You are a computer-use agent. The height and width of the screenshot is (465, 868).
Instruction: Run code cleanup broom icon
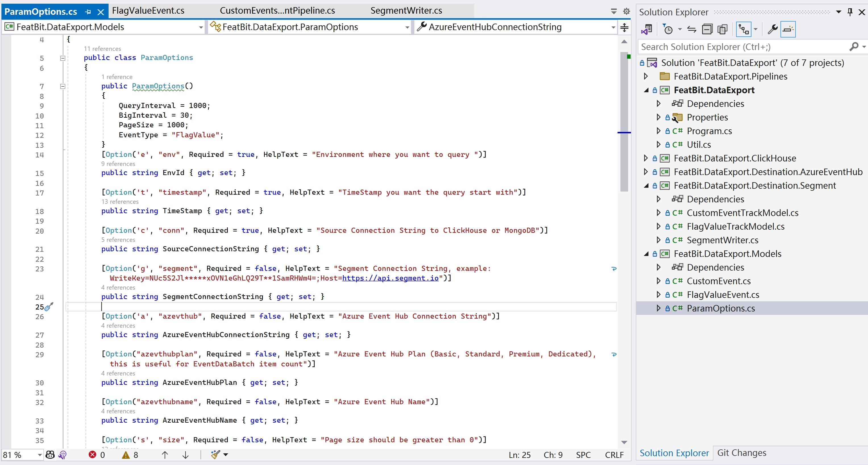coord(216,455)
